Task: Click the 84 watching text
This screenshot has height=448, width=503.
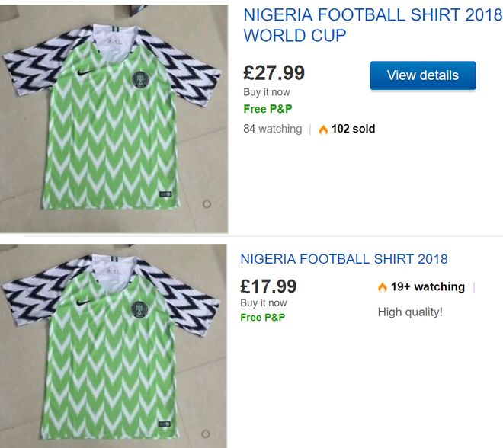Action: click(x=273, y=129)
